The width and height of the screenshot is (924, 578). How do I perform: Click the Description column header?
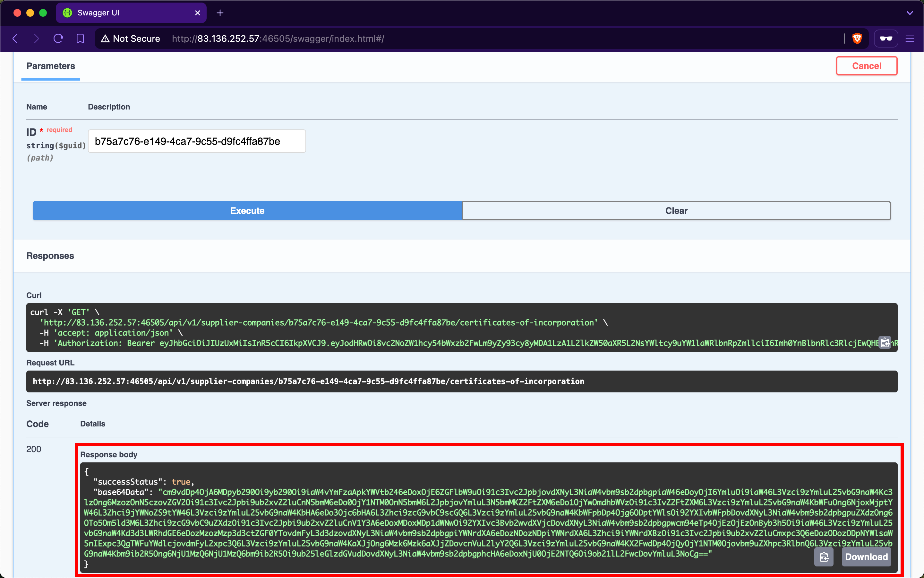coord(109,107)
